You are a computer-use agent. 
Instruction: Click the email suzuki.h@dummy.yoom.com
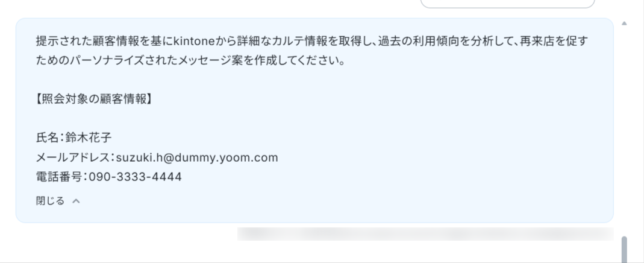click(x=197, y=157)
